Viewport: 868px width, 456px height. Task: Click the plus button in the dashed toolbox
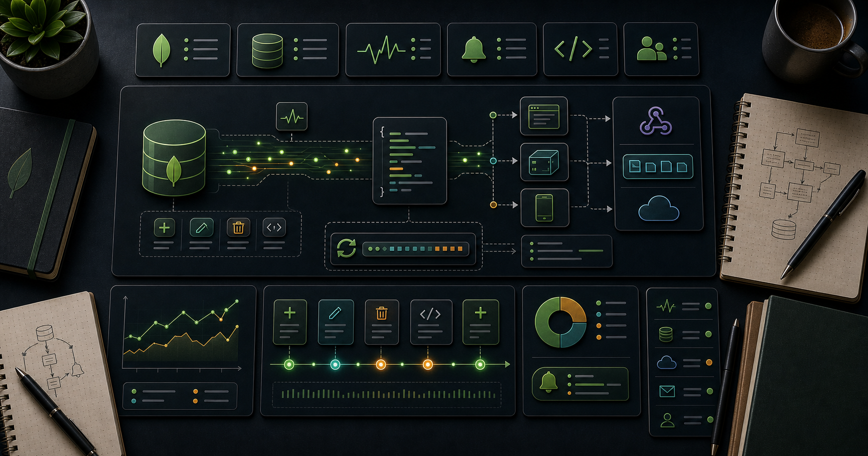click(x=164, y=228)
